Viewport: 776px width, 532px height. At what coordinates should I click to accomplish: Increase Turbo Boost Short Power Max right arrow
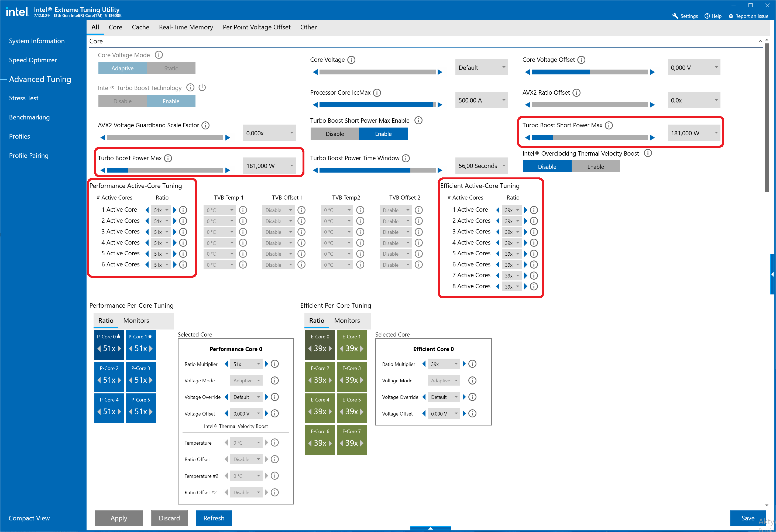[652, 138]
